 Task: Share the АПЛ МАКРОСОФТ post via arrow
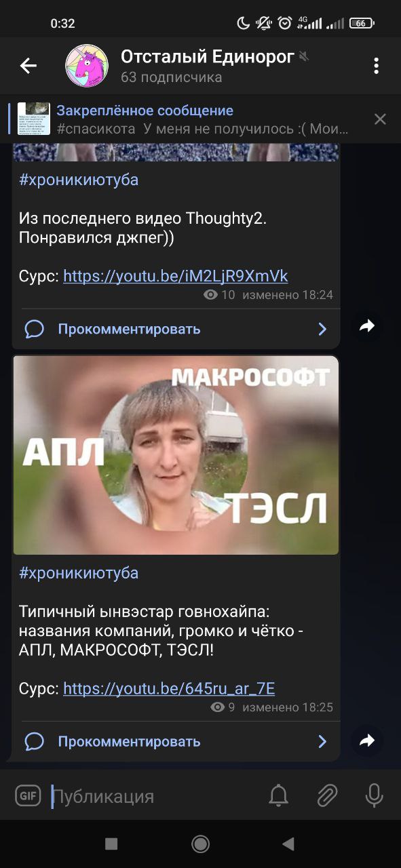coord(367,741)
